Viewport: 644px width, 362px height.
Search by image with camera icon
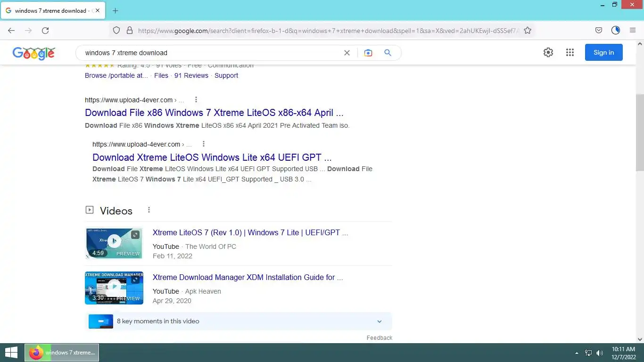[x=368, y=53]
